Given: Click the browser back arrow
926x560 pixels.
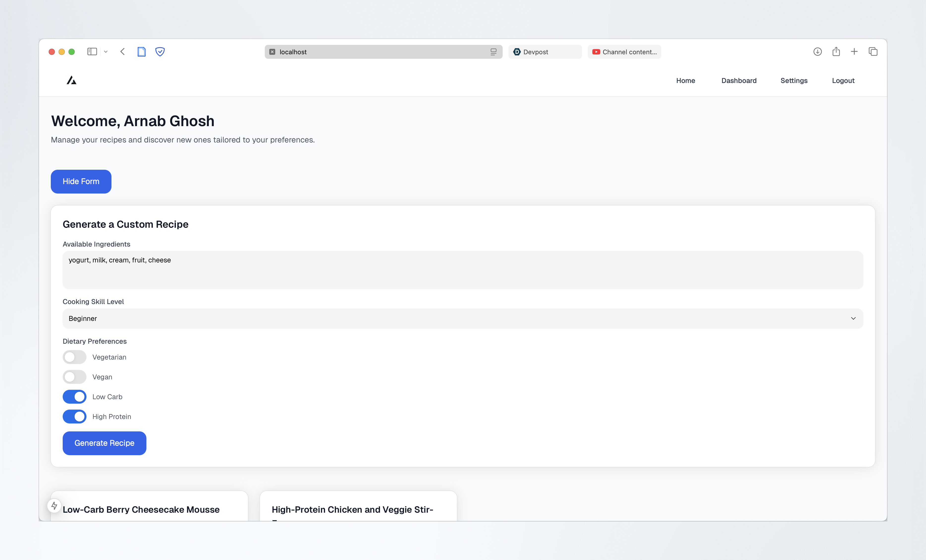Looking at the screenshot, I should pos(123,52).
